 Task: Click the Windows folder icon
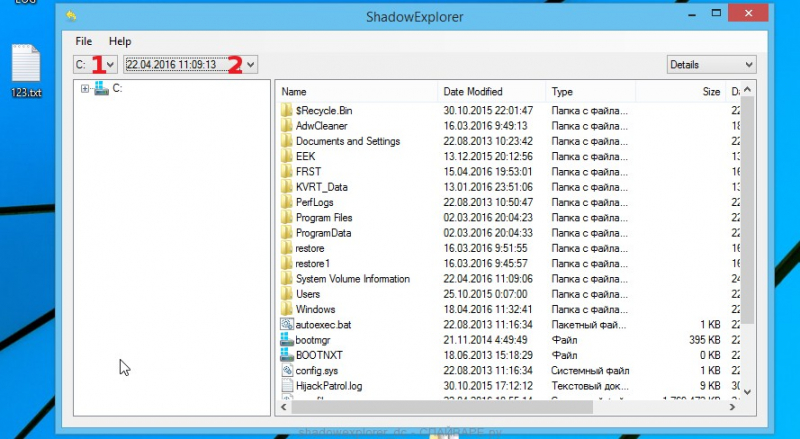pyautogui.click(x=287, y=309)
